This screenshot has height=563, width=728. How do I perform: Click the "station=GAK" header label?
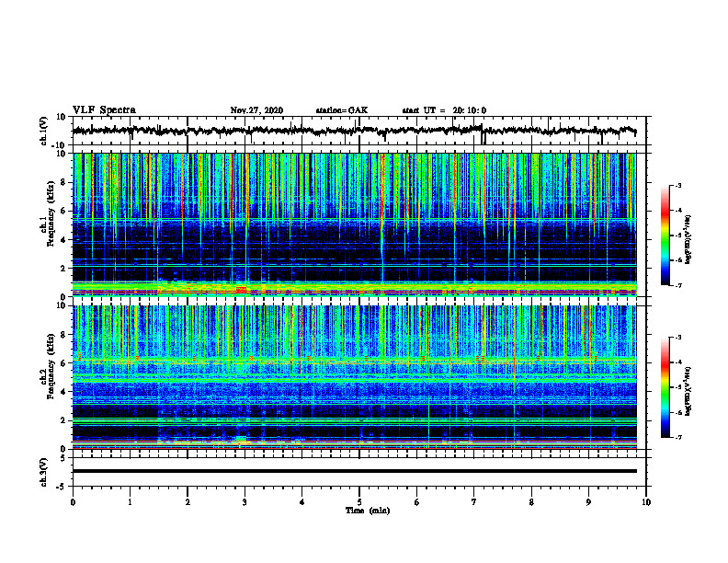pyautogui.click(x=342, y=110)
